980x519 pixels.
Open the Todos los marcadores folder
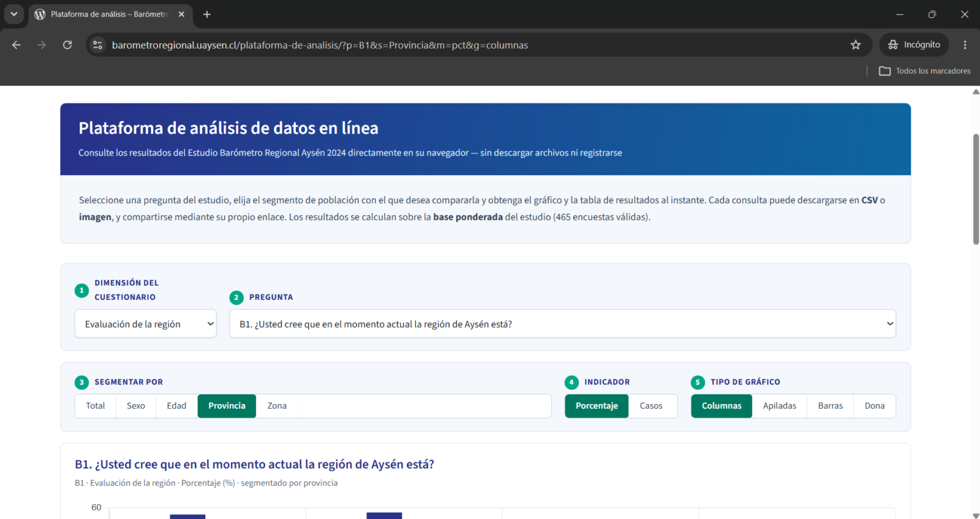click(x=925, y=71)
